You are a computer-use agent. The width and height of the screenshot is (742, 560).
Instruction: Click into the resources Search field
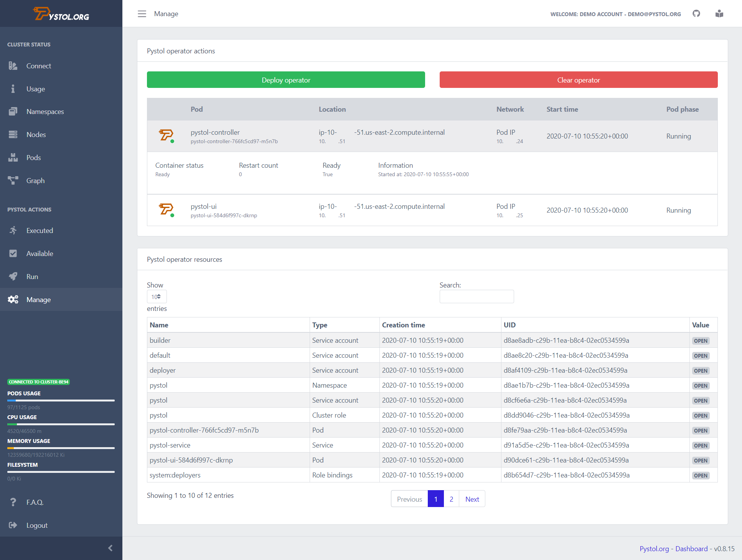[x=477, y=297]
